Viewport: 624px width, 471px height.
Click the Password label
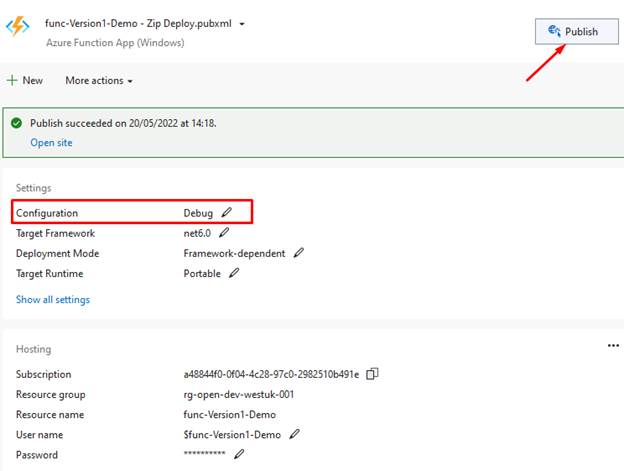(x=37, y=455)
